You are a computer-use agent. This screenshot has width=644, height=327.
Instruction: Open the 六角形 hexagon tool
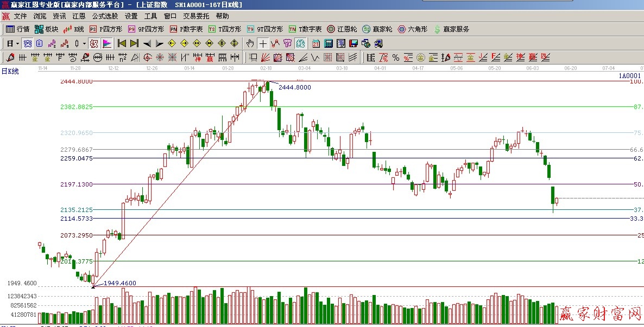[x=413, y=29]
